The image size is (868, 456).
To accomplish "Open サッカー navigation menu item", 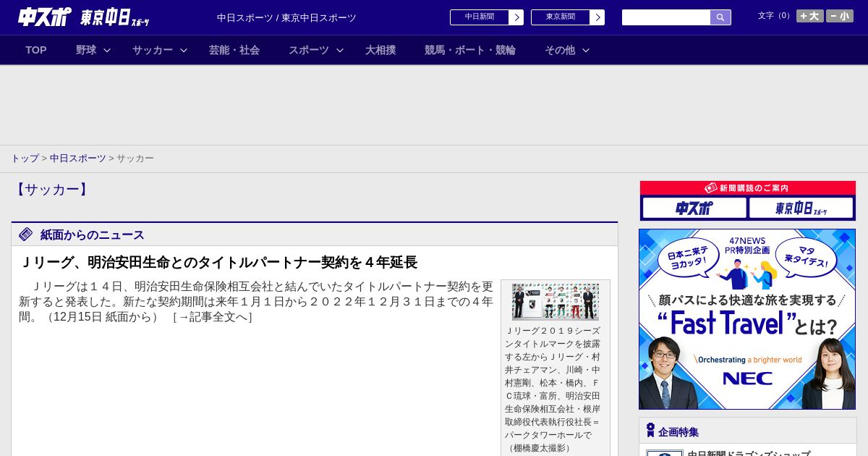I will click(x=153, y=50).
